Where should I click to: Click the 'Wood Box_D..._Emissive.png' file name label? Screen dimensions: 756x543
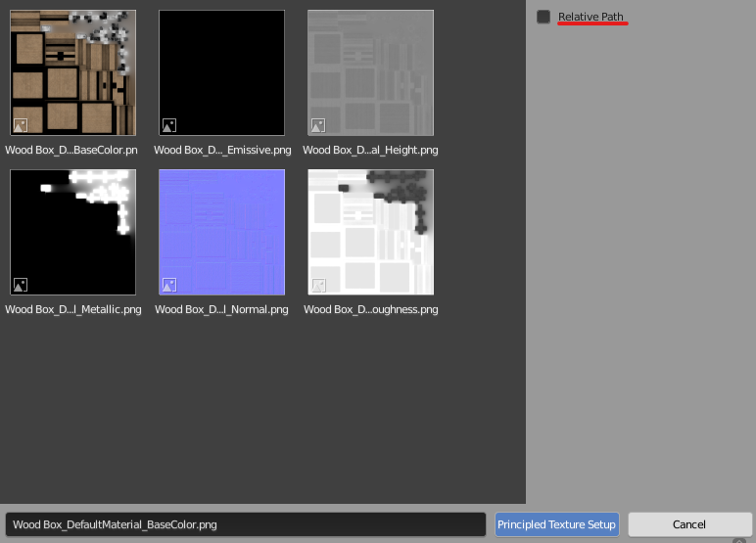(222, 150)
